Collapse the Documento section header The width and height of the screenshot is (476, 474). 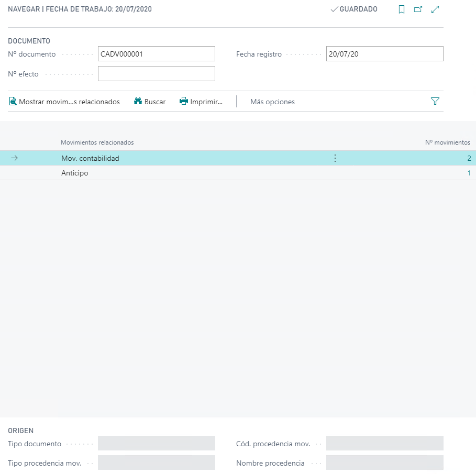[x=29, y=41]
